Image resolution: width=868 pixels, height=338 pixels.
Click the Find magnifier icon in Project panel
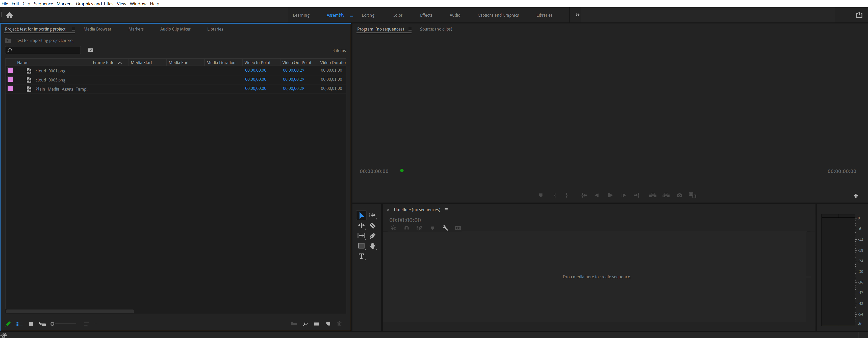305,324
